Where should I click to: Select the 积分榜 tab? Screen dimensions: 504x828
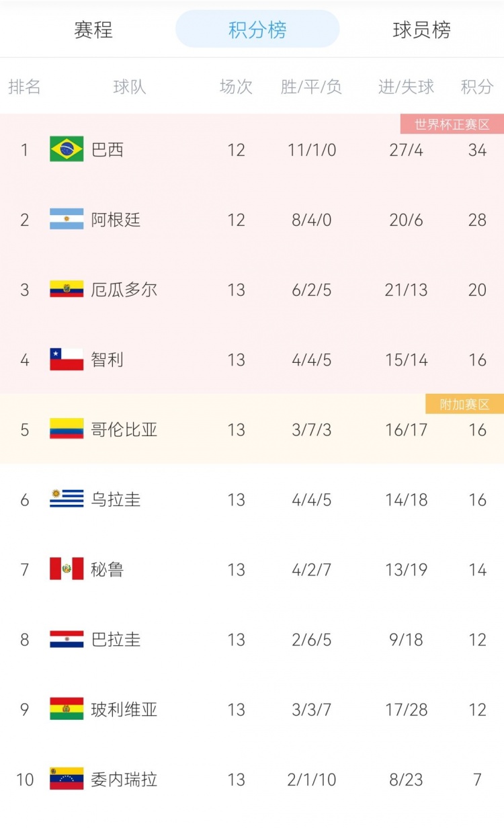point(257,30)
